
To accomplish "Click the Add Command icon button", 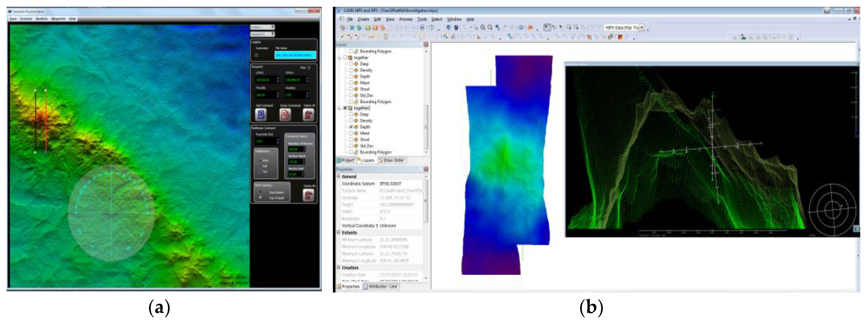I will click(x=261, y=115).
